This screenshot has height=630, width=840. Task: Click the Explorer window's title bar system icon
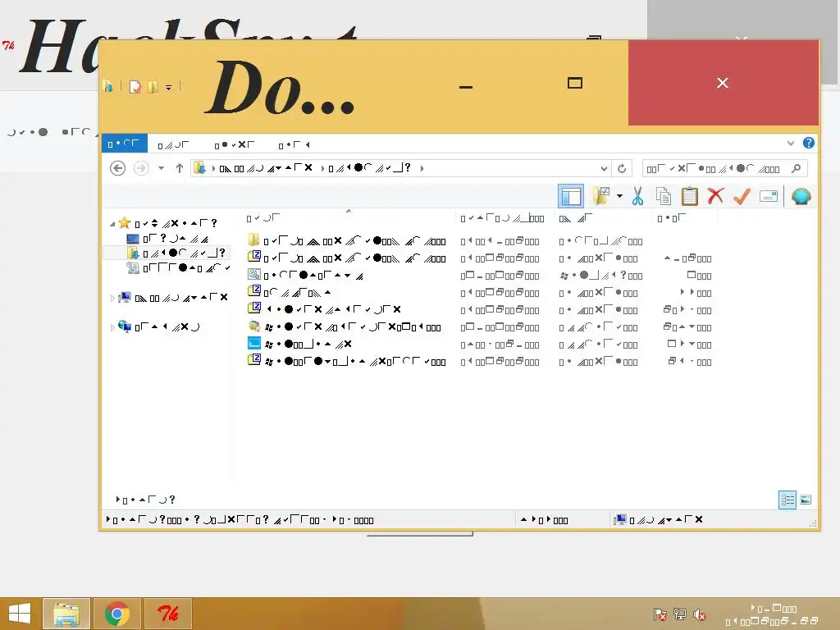[x=108, y=86]
